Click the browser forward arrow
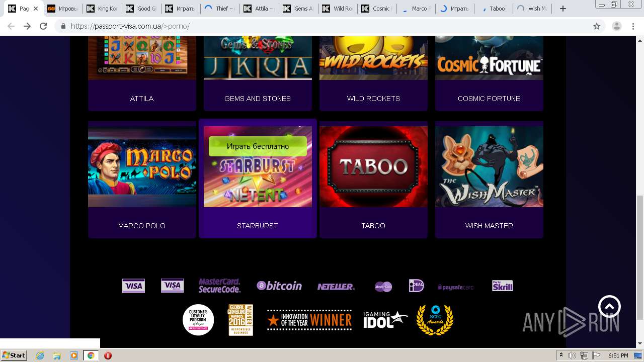Screen dimensions: 644x362 pos(27,26)
